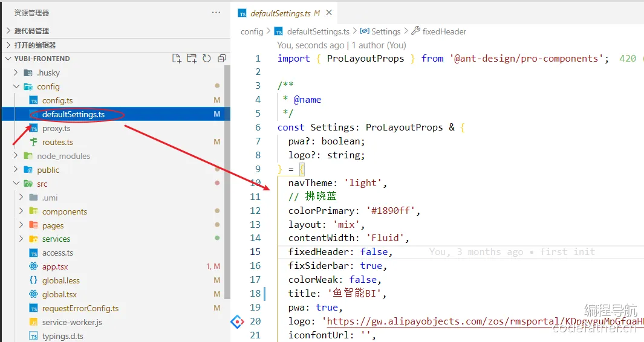The height and width of the screenshot is (342, 644).
Task: Click the fixSiderbar true value
Action: point(371,266)
